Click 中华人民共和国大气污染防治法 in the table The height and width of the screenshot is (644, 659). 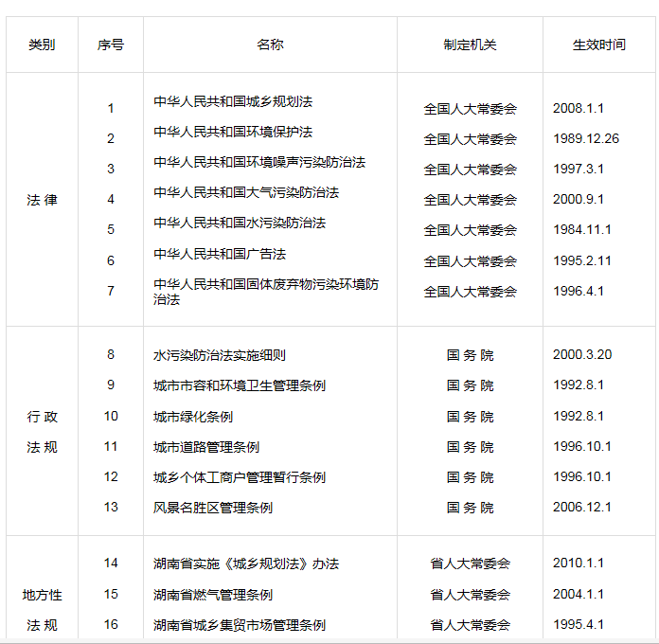[246, 192]
